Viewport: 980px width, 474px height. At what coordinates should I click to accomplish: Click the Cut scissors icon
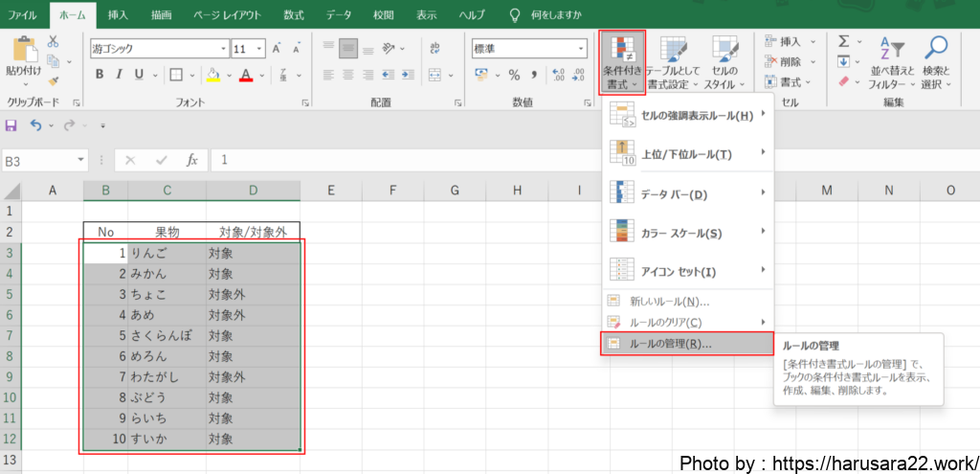point(53,41)
